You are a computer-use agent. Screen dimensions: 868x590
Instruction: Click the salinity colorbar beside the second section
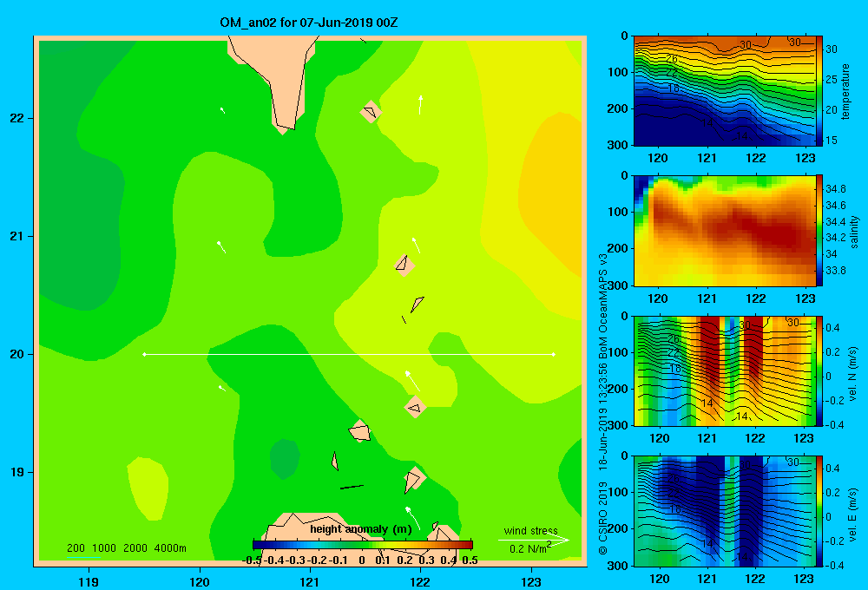(819, 231)
